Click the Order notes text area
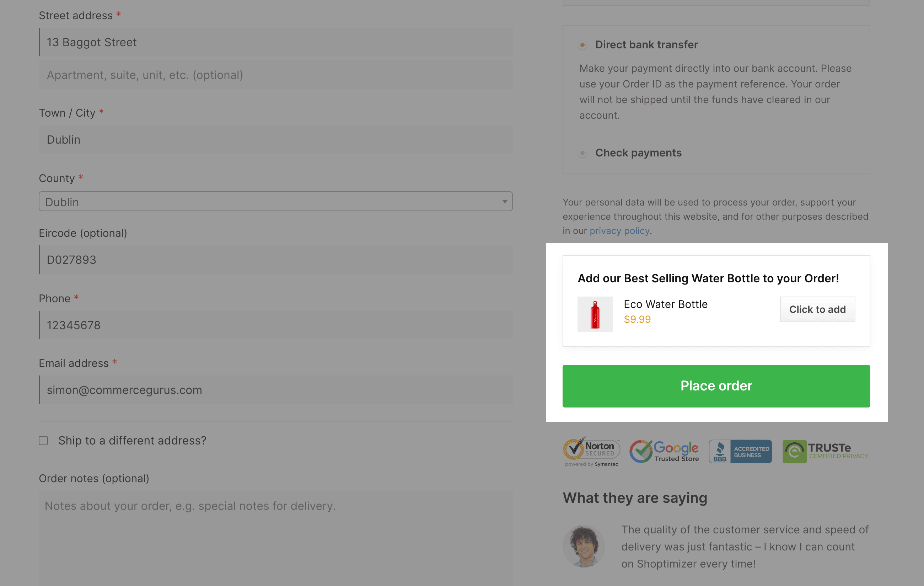 [275, 538]
